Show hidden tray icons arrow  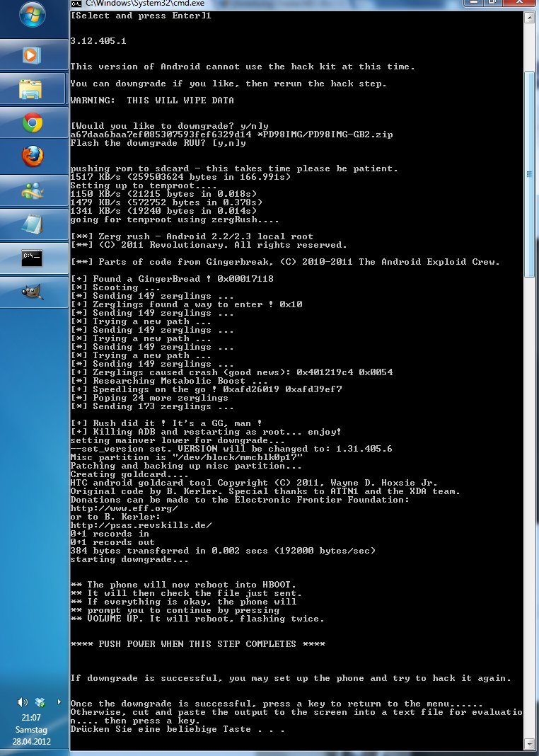(x=59, y=702)
